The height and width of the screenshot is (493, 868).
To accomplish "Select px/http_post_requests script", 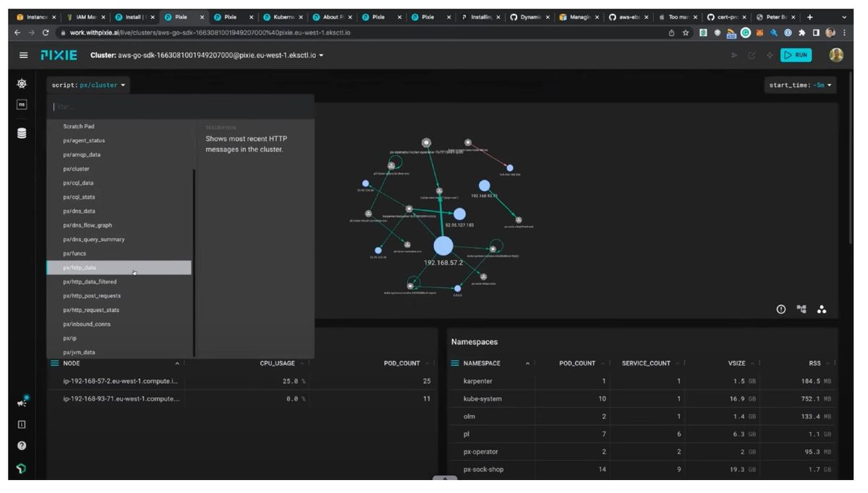I will (119, 296).
